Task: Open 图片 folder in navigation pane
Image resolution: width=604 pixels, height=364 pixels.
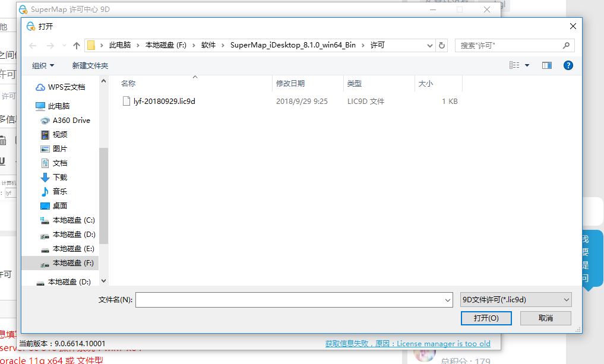Action: tap(60, 148)
